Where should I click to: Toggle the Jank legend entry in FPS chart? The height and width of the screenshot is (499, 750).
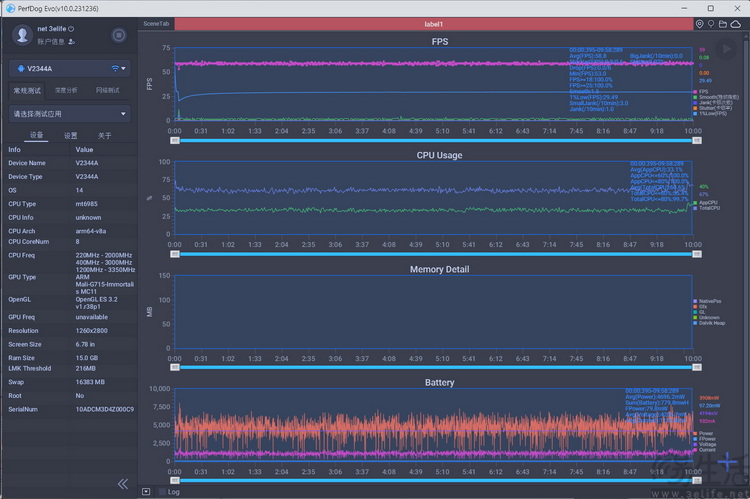(713, 102)
